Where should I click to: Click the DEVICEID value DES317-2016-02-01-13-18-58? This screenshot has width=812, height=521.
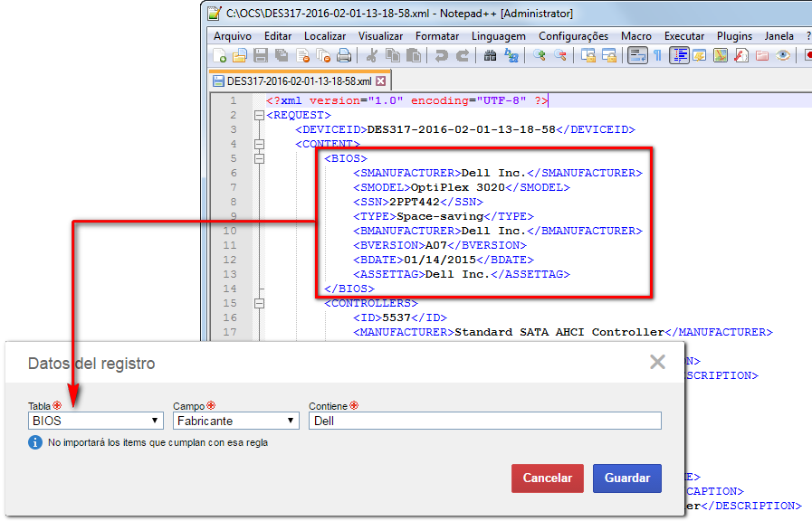[x=461, y=130]
